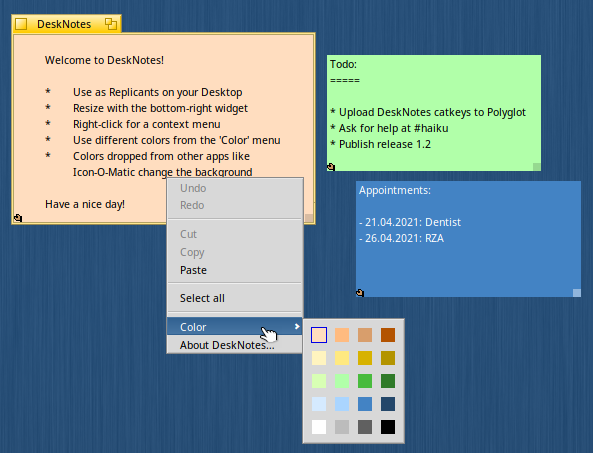
Task: Pick the tan brown swatch
Action: click(x=365, y=335)
